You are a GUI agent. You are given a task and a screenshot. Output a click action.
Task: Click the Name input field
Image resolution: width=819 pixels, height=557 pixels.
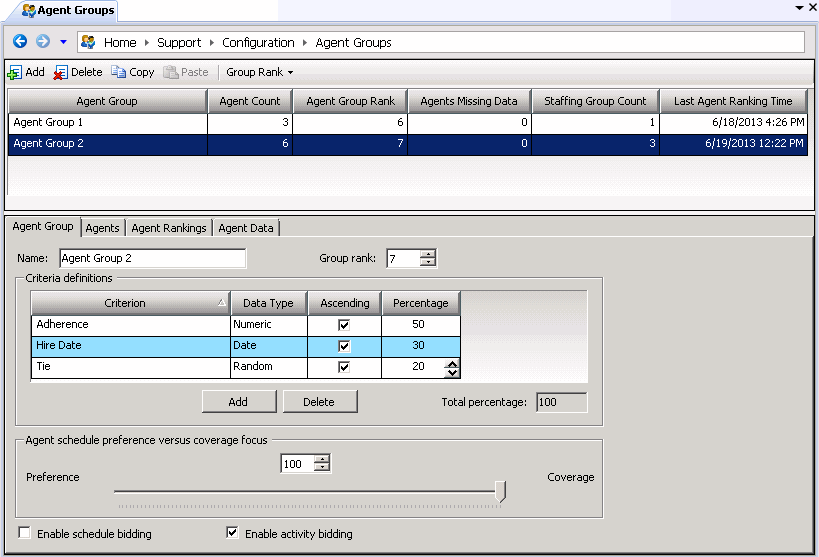[152, 259]
